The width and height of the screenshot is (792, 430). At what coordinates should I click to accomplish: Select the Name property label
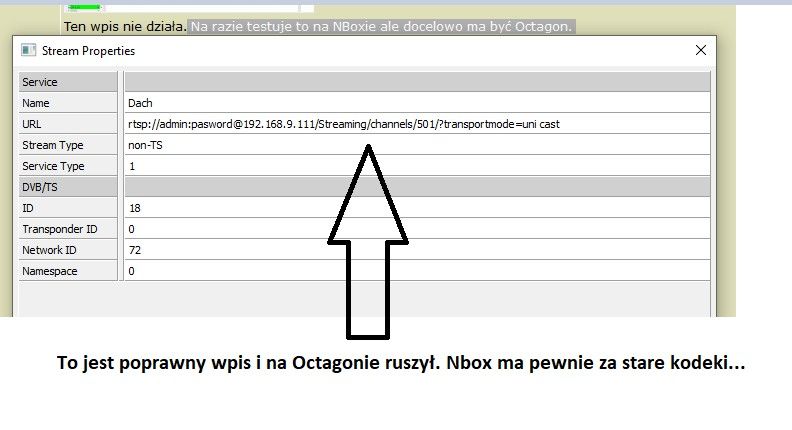(68, 103)
